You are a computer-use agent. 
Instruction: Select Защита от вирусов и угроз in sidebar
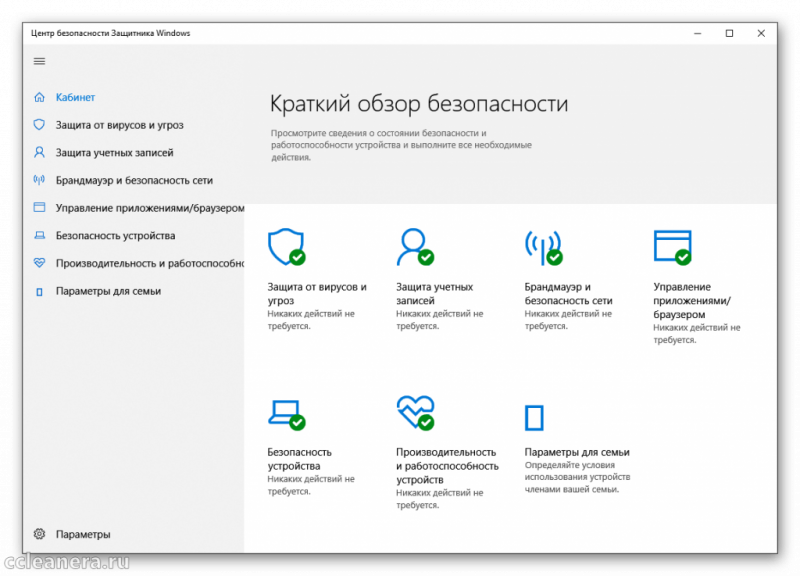tap(119, 125)
